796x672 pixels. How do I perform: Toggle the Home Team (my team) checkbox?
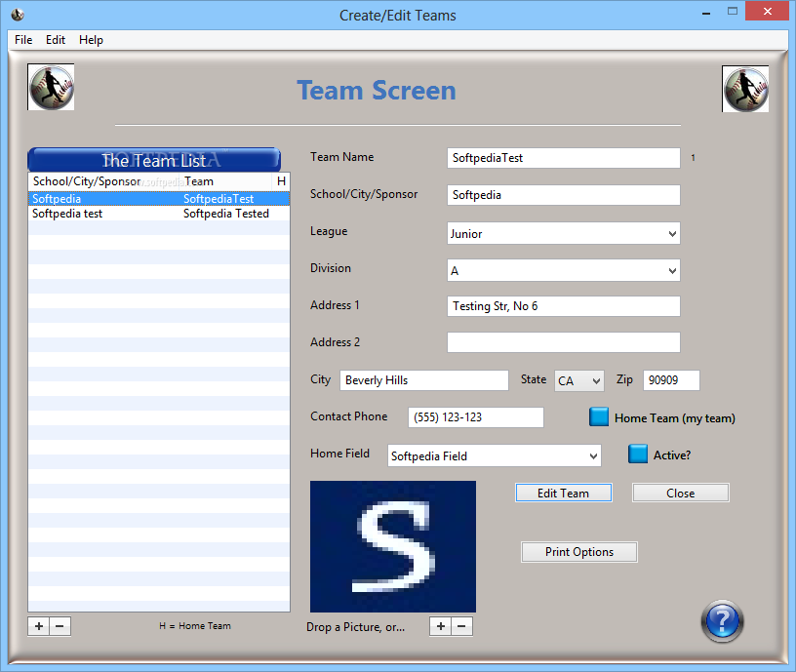pyautogui.click(x=599, y=416)
